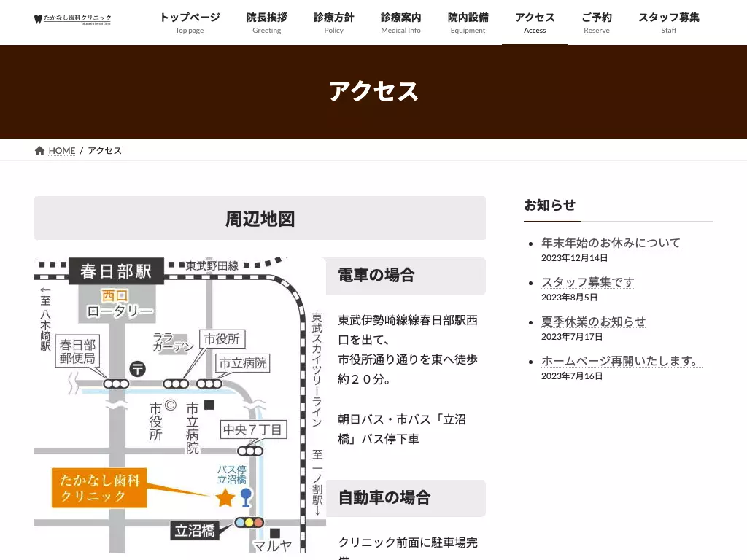This screenshot has height=560, width=747.
Task: Click the 春日部駅 station label on the map
Action: coord(116,271)
